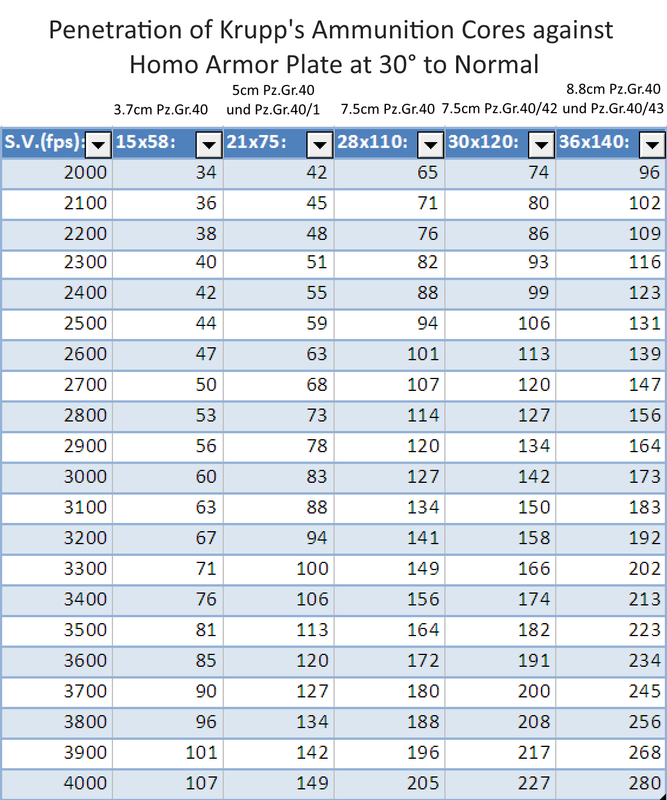667x800 pixels.
Task: Click the 7.5cm Pz.Gr.40/42 column label
Action: tap(499, 109)
